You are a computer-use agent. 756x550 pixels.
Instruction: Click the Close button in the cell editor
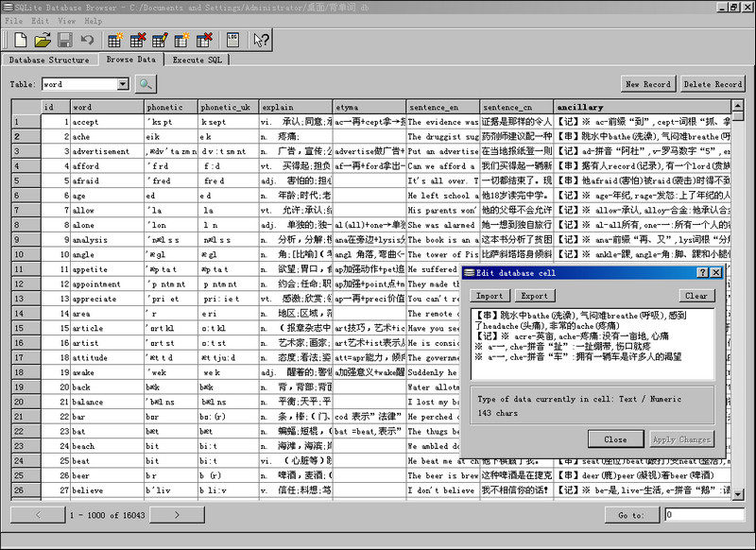(616, 439)
